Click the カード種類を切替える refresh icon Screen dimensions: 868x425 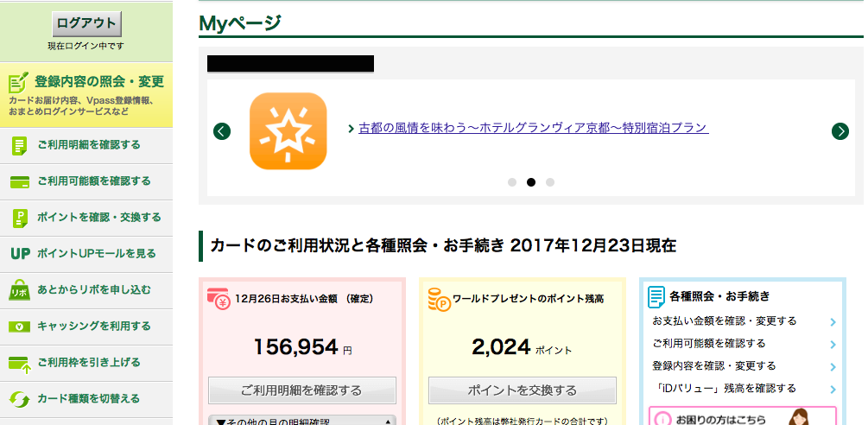coord(19,399)
